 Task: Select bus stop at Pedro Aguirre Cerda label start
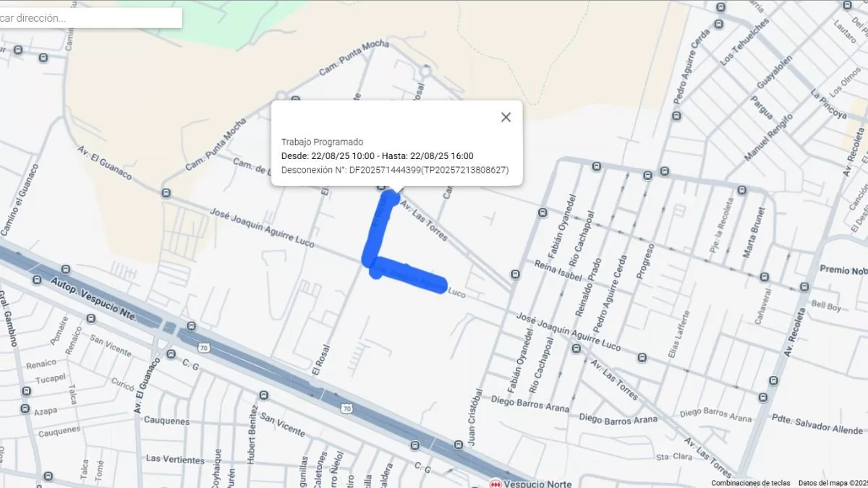(x=677, y=115)
